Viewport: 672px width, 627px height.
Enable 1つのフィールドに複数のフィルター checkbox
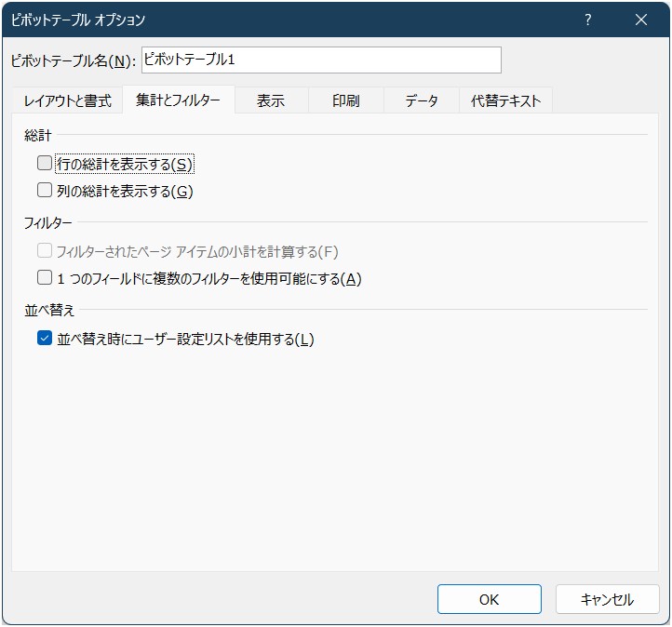coord(45,277)
